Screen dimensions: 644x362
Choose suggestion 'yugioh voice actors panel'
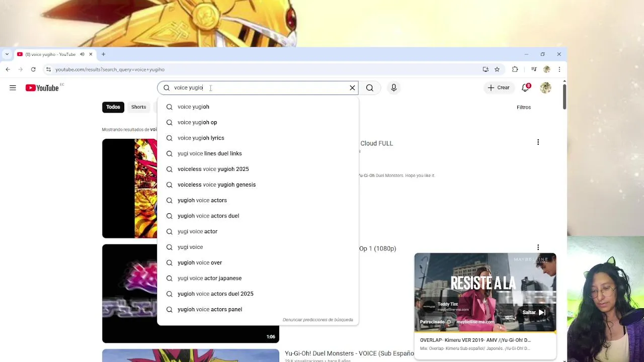point(258,309)
